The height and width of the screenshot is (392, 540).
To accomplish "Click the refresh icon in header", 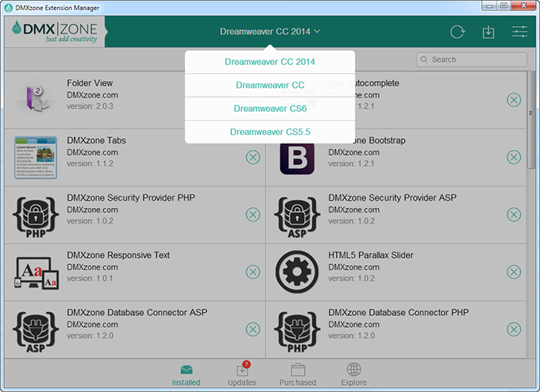I will pos(457,33).
